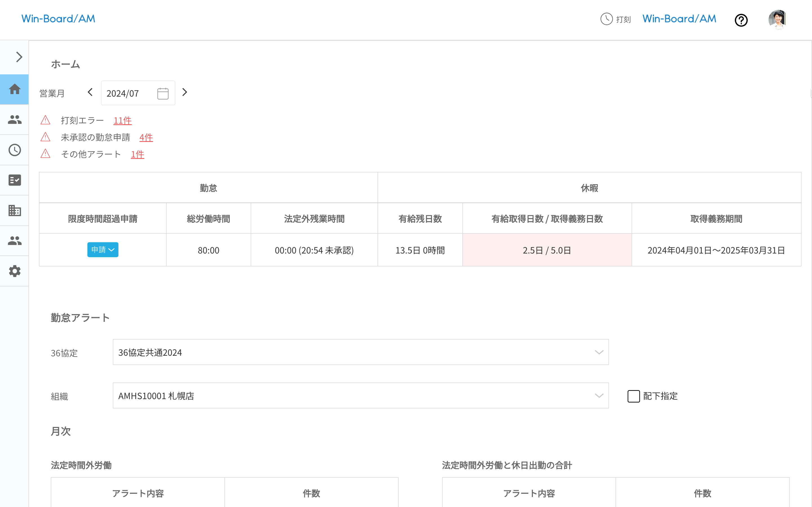The image size is (812, 507).
Task: Open the settings gear in sidebar
Action: pos(14,271)
